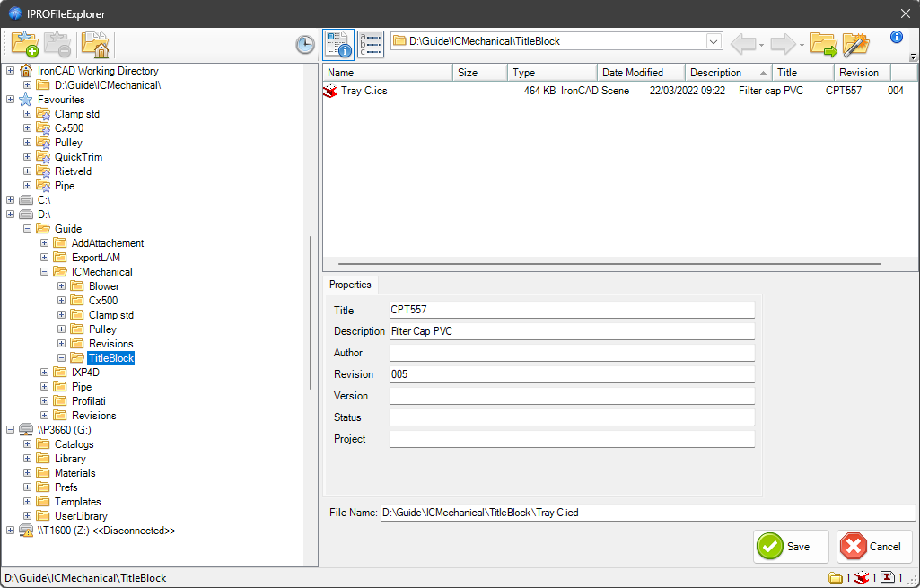Toggle the properties details view icon
This screenshot has width=920, height=588.
pyautogui.click(x=338, y=43)
